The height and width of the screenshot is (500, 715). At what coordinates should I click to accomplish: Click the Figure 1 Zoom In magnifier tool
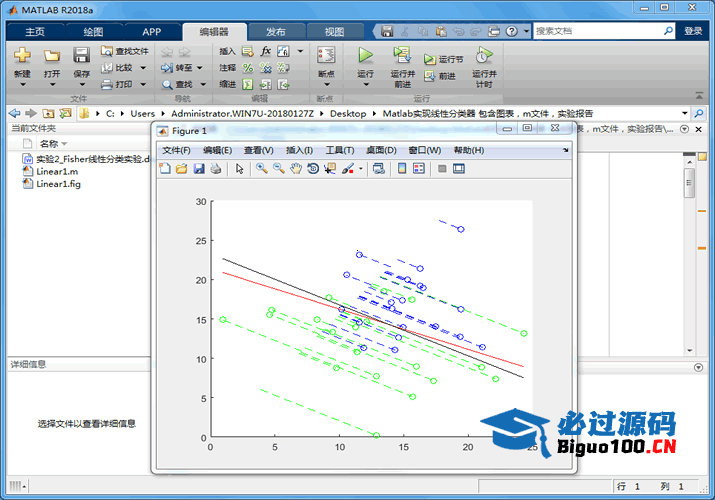click(x=261, y=169)
